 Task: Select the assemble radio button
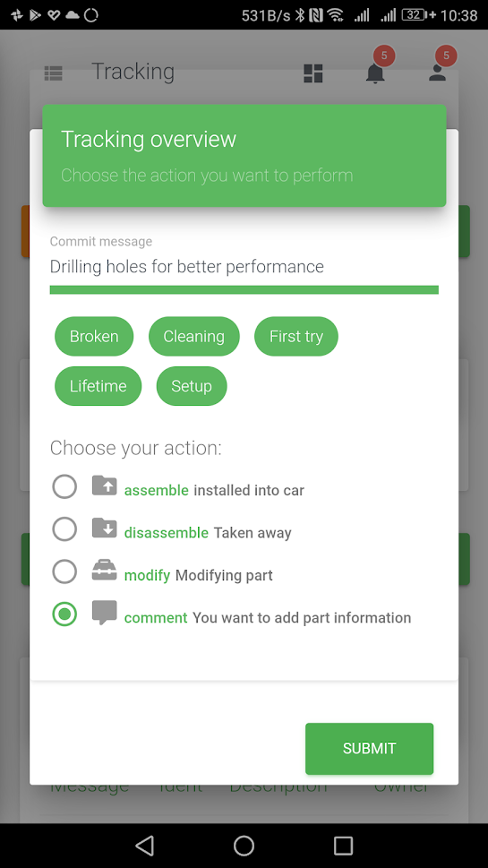[64, 487]
